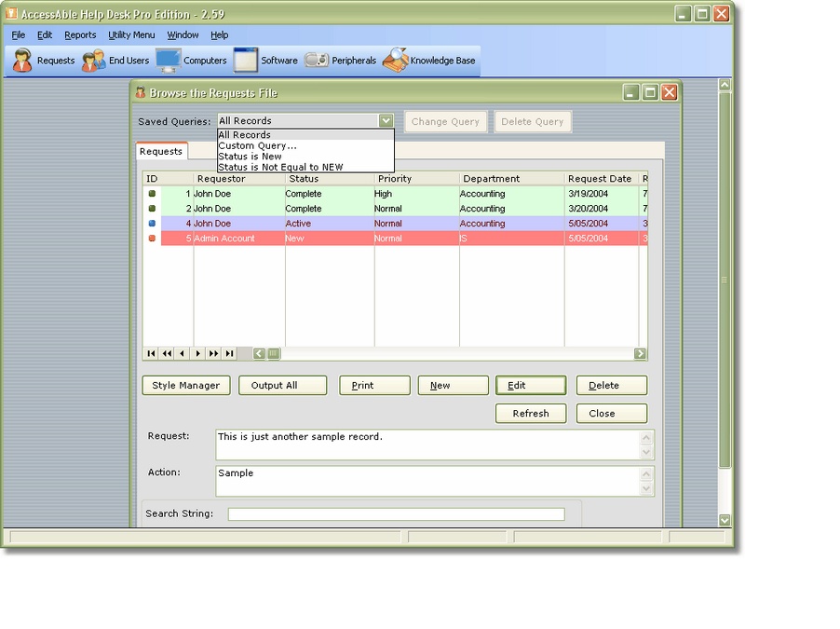Open the Peripherals toolbar icon
Viewport: 840px width, 629px height.
click(x=316, y=60)
